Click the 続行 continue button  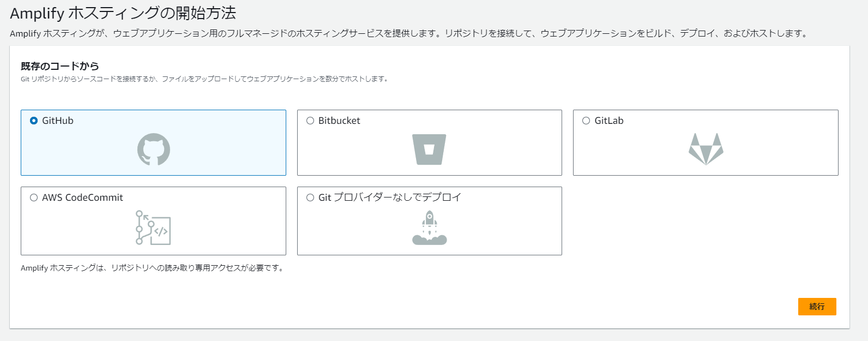pos(817,307)
